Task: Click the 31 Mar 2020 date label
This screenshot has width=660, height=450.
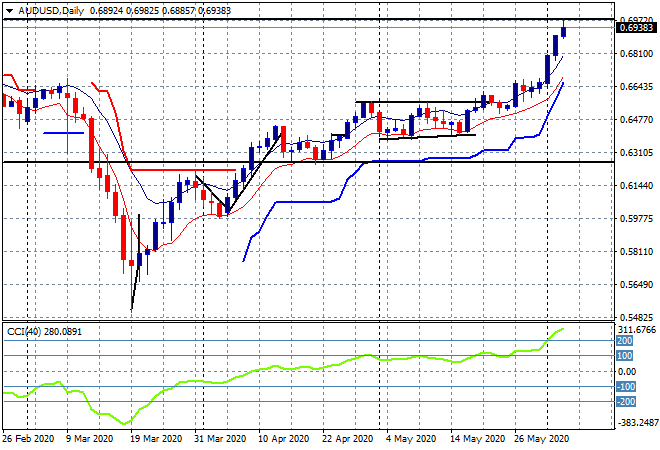Action: point(220,439)
